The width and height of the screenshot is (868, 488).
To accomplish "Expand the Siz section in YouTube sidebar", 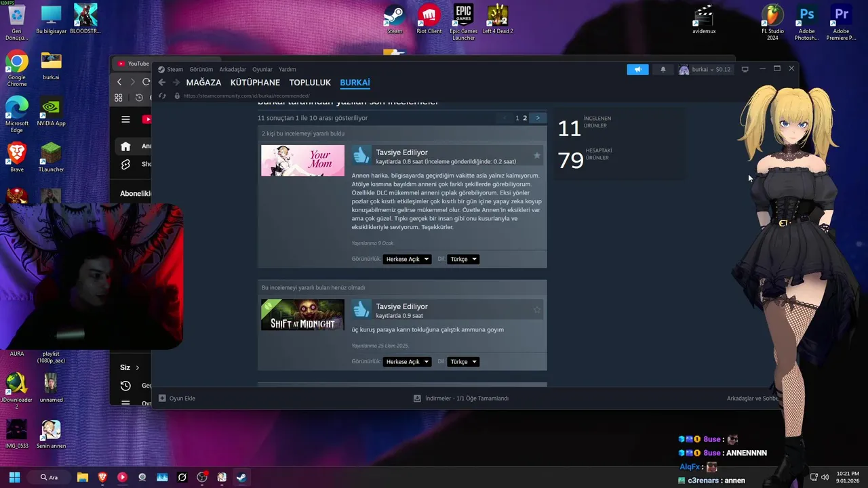I will (x=130, y=367).
